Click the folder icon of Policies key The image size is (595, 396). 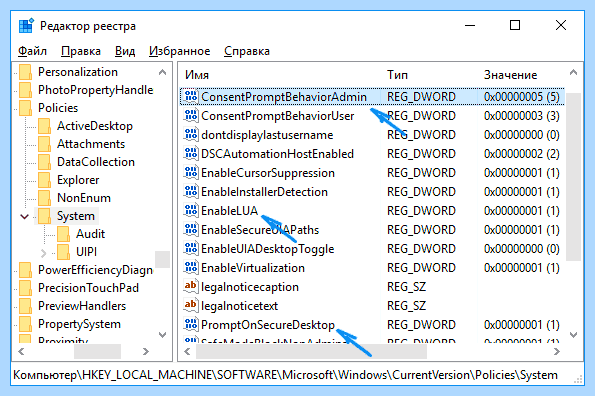pyautogui.click(x=26, y=108)
